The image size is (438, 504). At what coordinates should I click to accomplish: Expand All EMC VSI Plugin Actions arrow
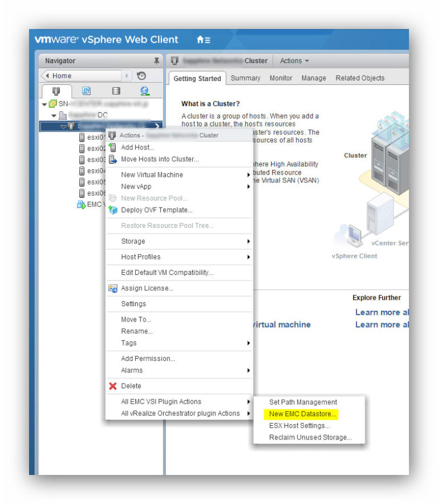(x=248, y=402)
